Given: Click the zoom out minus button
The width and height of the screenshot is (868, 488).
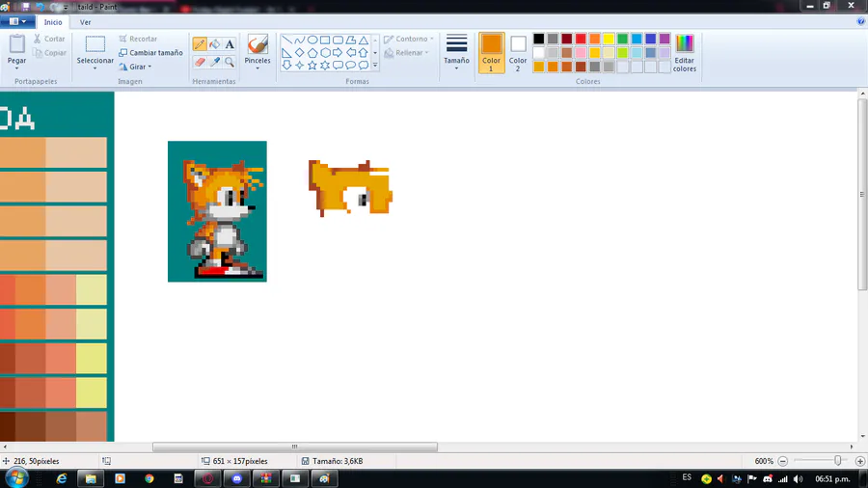Looking at the screenshot, I should coord(783,461).
